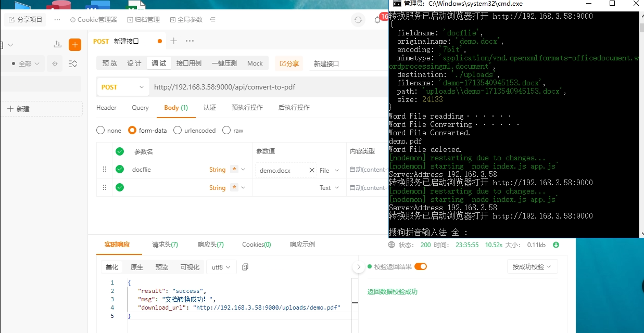Viewport: 644px width, 333px height.
Task: Click the orange 分享 share button
Action: pyautogui.click(x=289, y=63)
